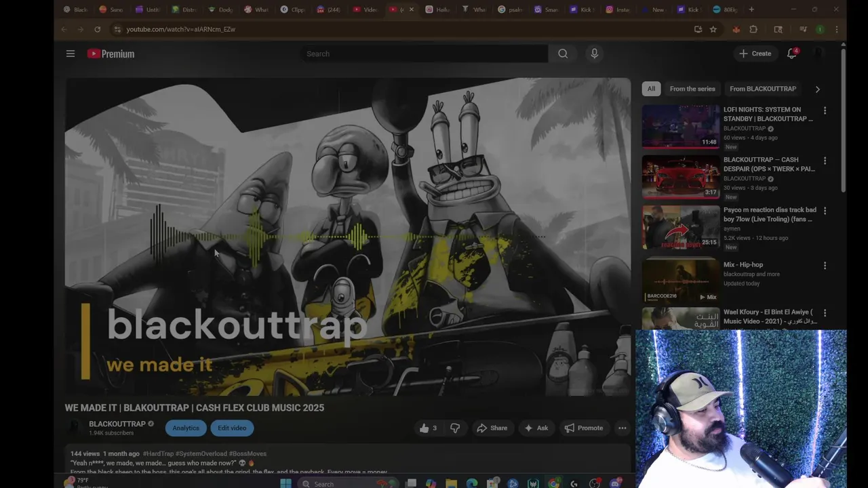Viewport: 868px width, 488px height.
Task: Select the All filter chip
Action: (x=651, y=89)
